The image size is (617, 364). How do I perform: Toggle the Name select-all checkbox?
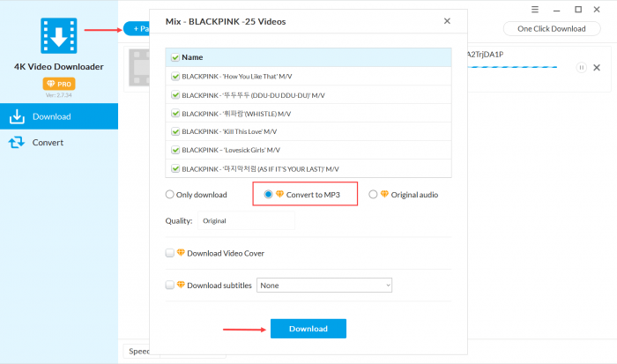point(175,57)
